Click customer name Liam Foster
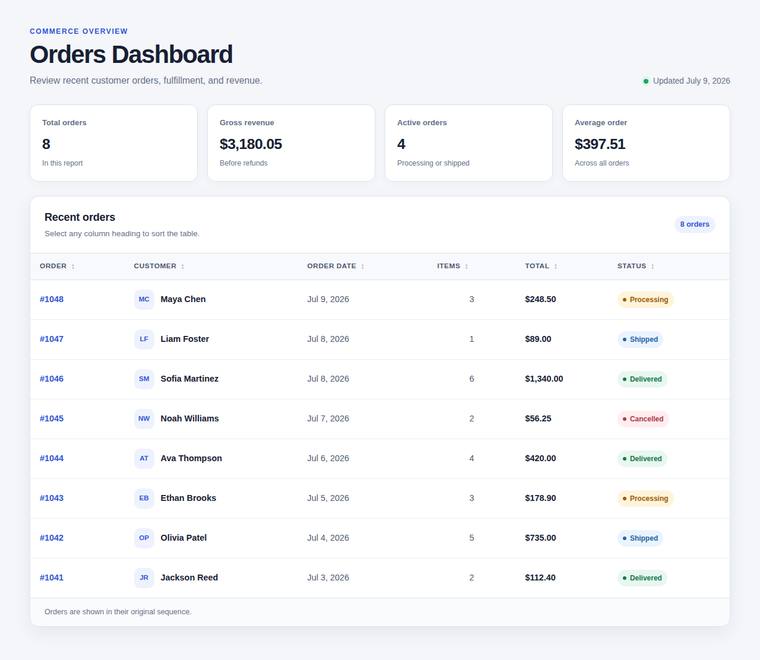760x660 pixels. pos(185,339)
